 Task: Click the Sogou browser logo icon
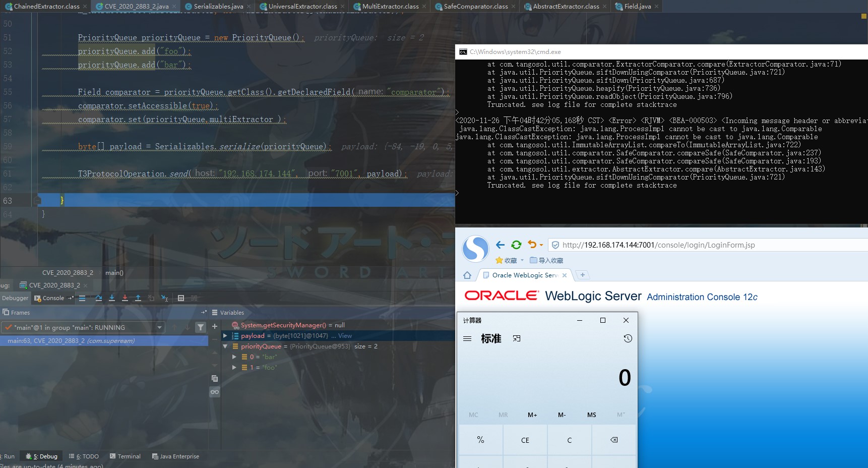pyautogui.click(x=475, y=249)
